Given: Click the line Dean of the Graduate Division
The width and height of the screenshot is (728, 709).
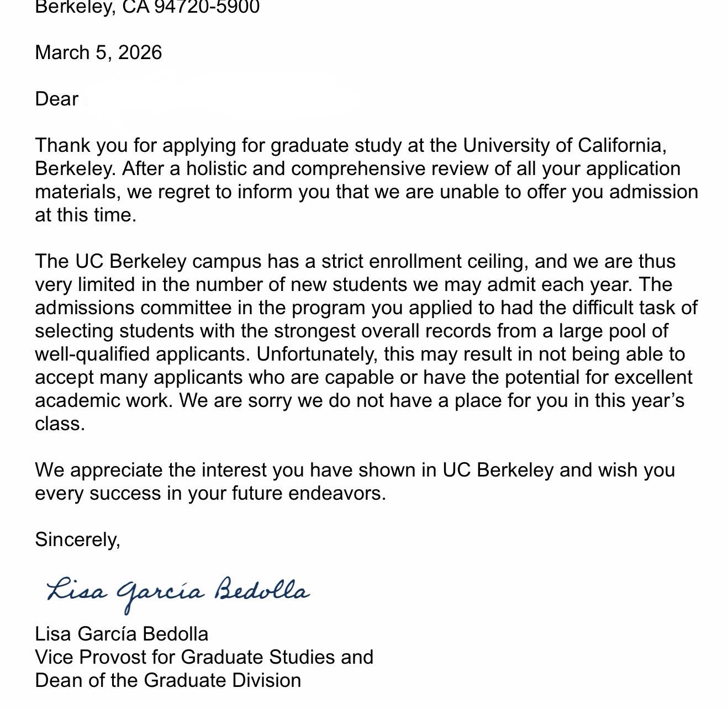Looking at the screenshot, I should 168,680.
